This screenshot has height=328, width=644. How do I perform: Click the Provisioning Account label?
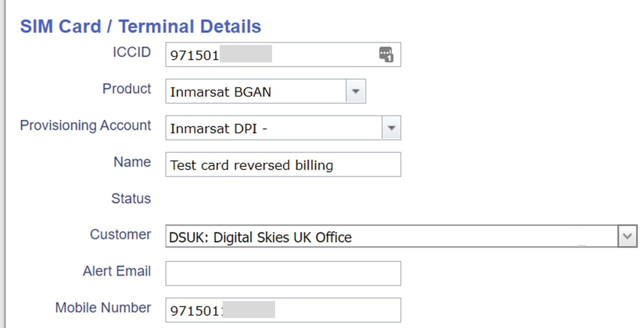[85, 125]
